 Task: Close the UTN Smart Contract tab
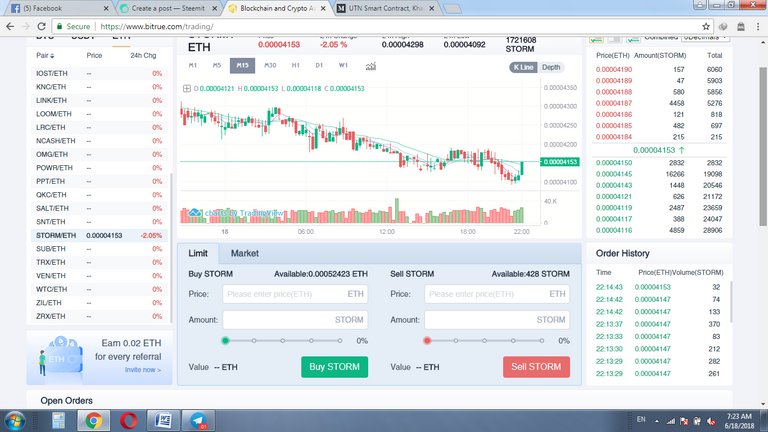pyautogui.click(x=432, y=8)
